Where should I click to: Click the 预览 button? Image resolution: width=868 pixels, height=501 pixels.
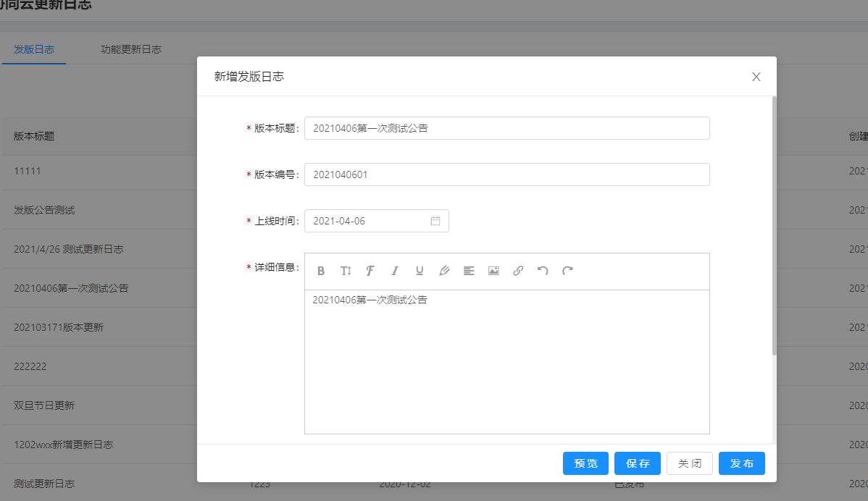[x=585, y=463]
